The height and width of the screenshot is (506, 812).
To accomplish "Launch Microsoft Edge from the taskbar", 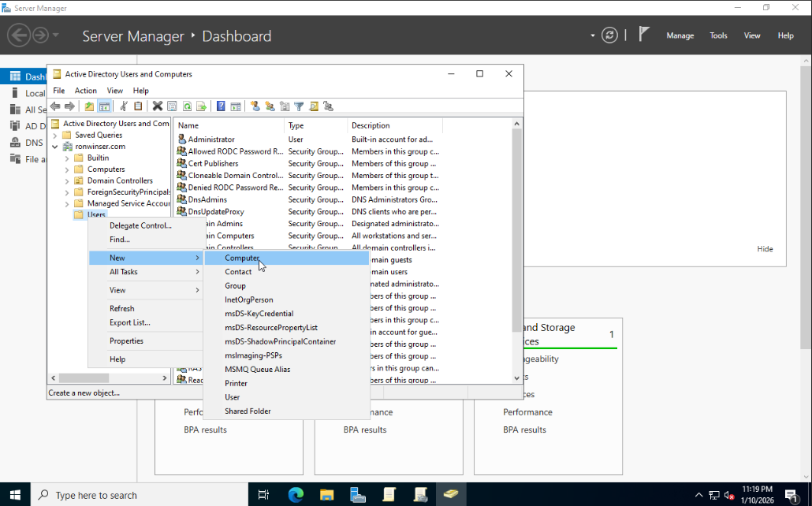I will point(296,495).
